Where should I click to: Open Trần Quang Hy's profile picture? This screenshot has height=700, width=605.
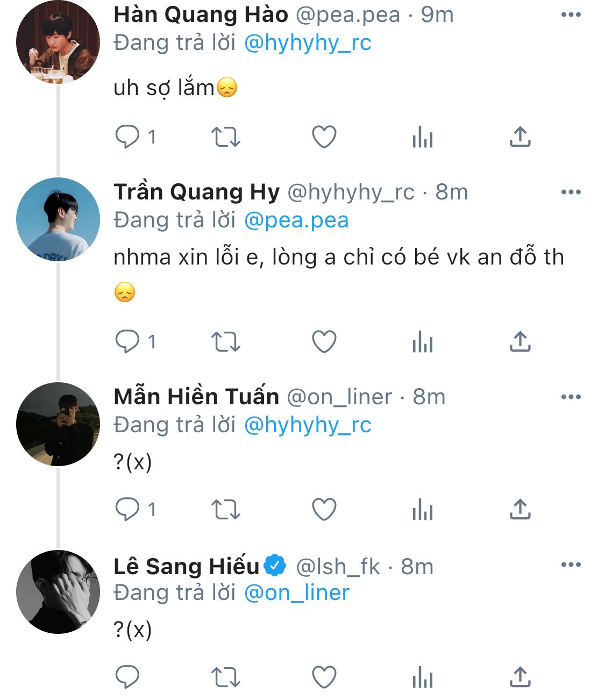click(x=58, y=219)
